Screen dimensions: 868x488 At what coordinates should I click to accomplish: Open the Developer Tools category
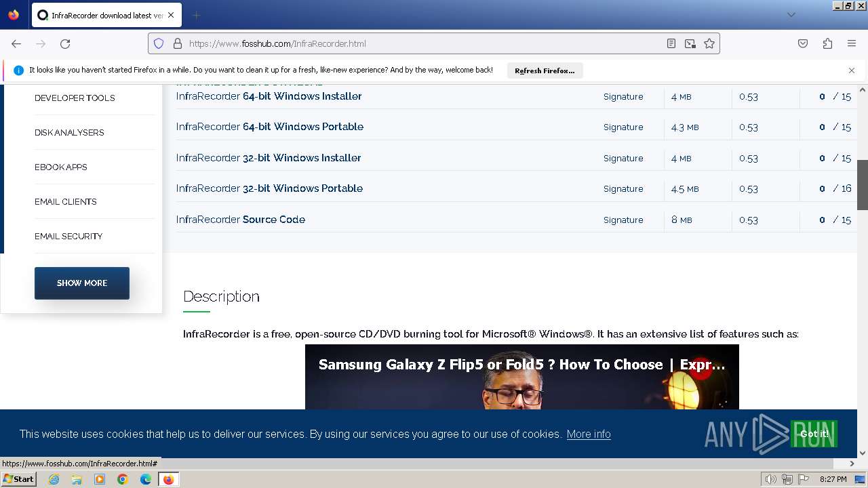pyautogui.click(x=75, y=98)
